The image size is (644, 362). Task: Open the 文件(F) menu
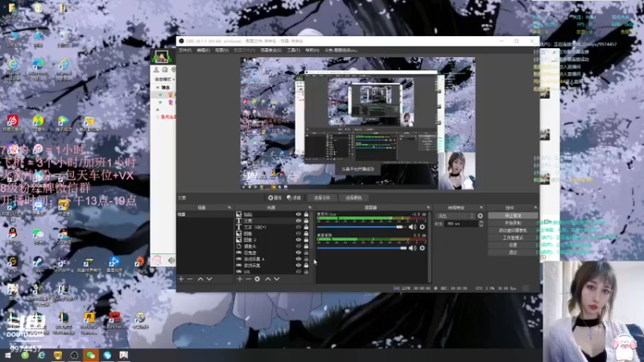[185, 50]
